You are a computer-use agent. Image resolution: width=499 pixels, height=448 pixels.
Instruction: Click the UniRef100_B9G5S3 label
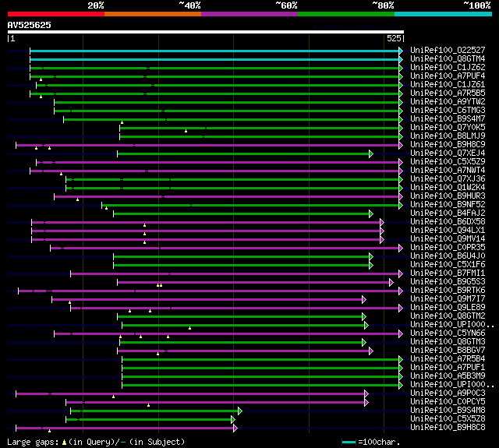(x=448, y=282)
